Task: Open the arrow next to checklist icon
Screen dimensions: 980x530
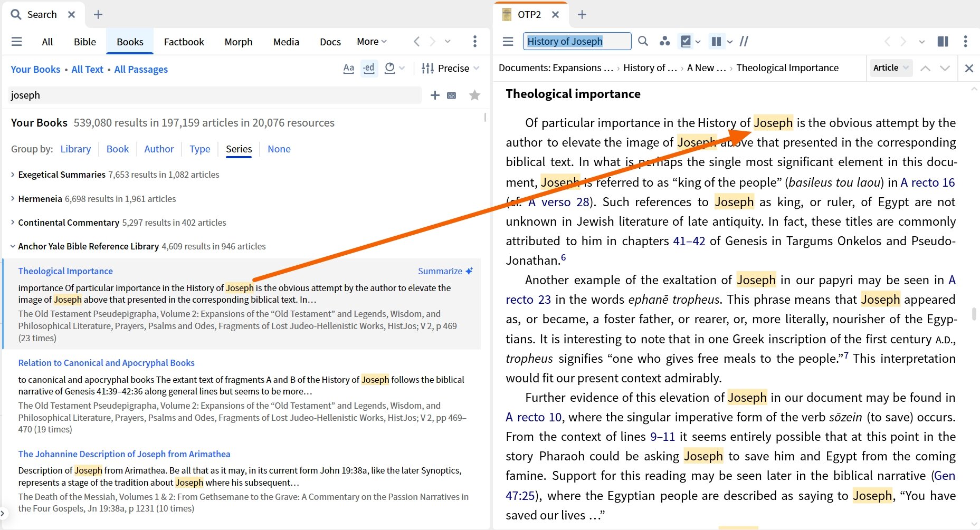Action: coord(698,42)
